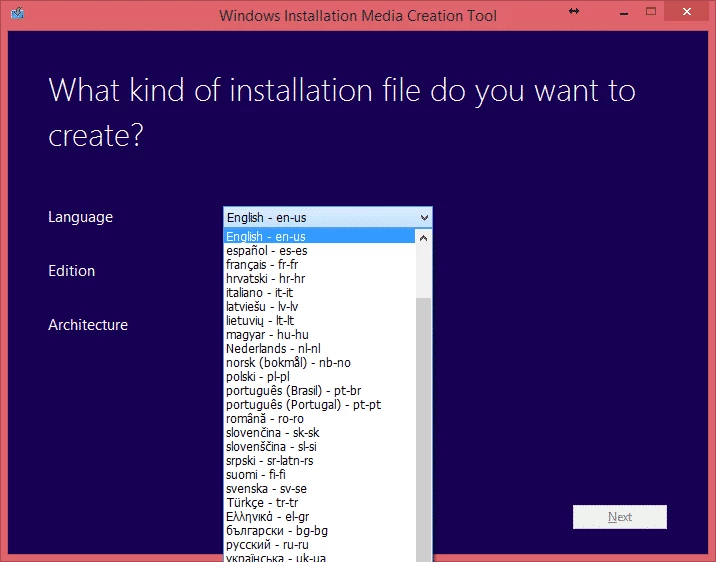
Task: Choose italiano - it-it option
Action: click(260, 292)
